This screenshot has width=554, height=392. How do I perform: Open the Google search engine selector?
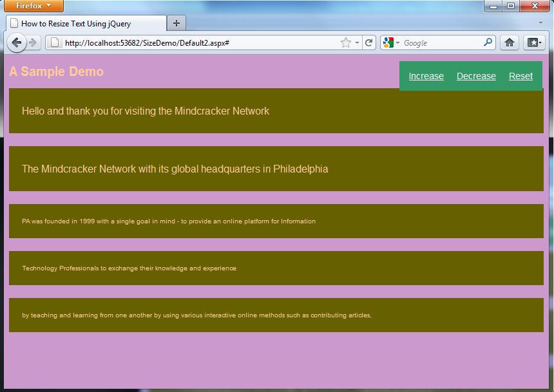[391, 42]
